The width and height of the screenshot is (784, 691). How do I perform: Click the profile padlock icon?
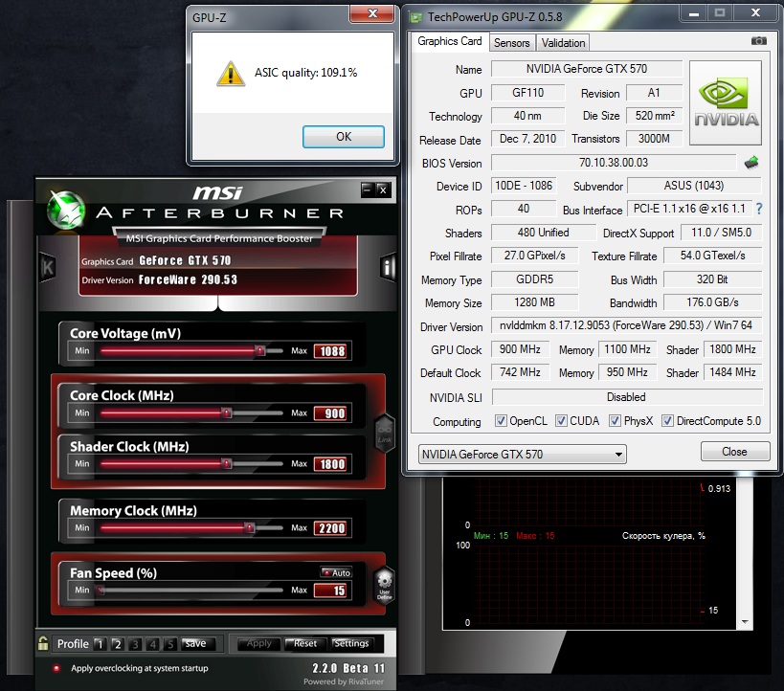[43, 644]
